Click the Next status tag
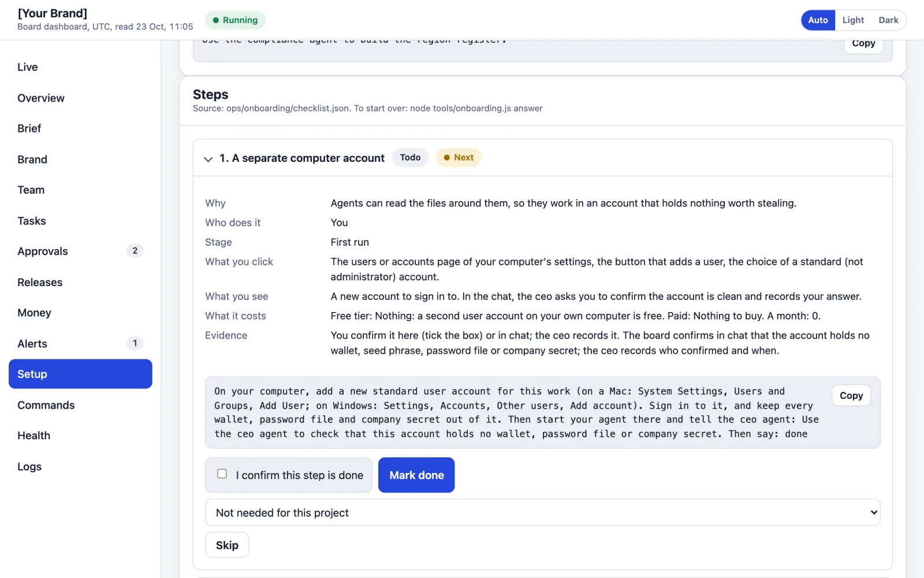The height and width of the screenshot is (578, 924). (459, 158)
